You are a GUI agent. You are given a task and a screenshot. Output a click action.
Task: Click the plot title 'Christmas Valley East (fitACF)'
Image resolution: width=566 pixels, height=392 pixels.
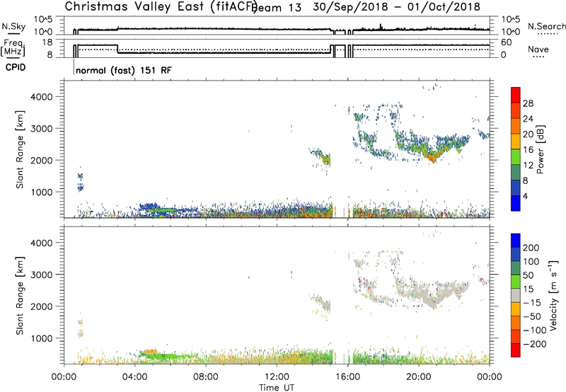pos(161,6)
